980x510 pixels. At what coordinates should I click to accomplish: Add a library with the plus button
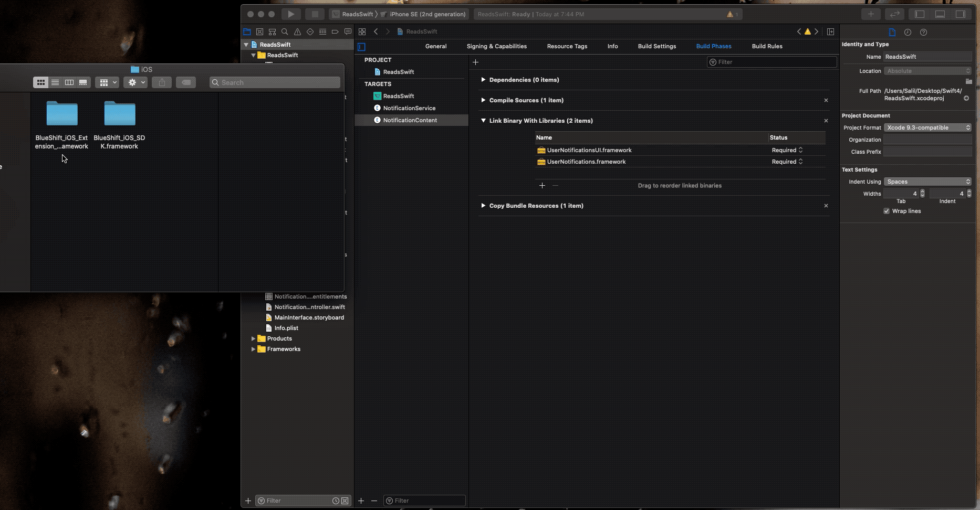tap(542, 185)
